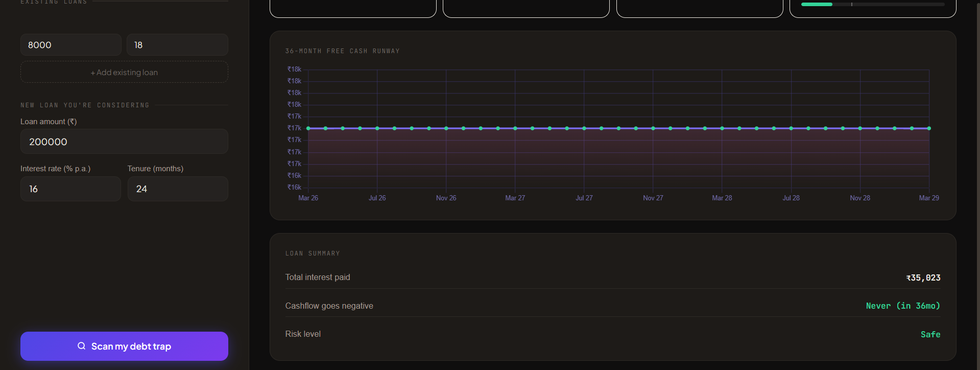Edit the new loan amount field
This screenshot has width=980, height=370.
click(124, 142)
